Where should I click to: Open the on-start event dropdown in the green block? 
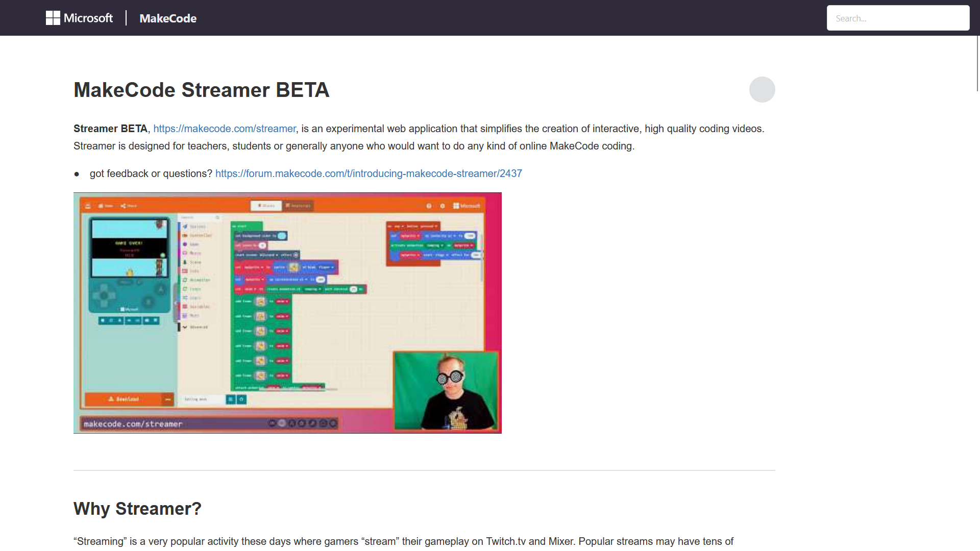click(245, 226)
